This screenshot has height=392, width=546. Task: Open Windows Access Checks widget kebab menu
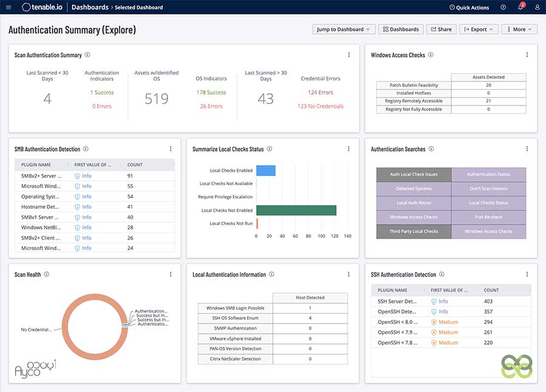click(527, 55)
